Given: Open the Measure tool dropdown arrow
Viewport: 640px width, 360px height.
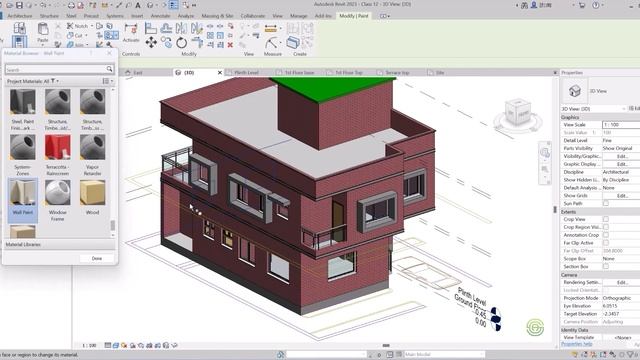Looking at the screenshot, I should coord(281,28).
